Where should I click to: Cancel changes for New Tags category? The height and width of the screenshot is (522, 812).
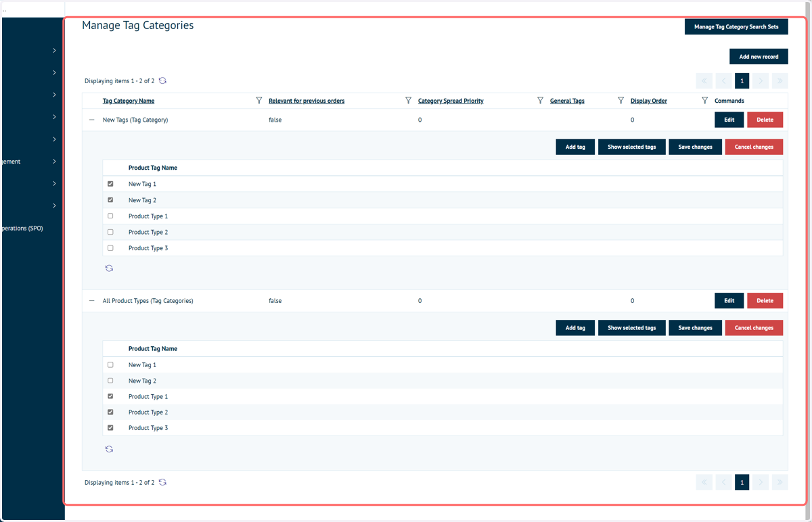[x=754, y=147]
